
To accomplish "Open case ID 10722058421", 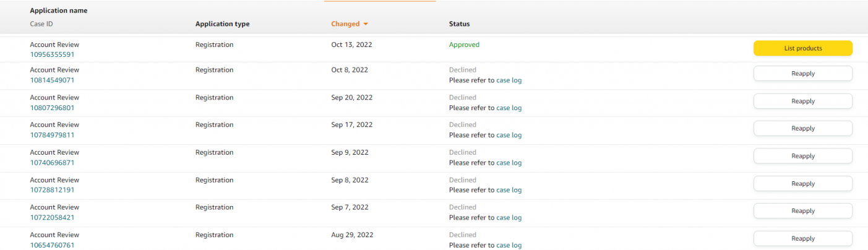I will coord(52,217).
